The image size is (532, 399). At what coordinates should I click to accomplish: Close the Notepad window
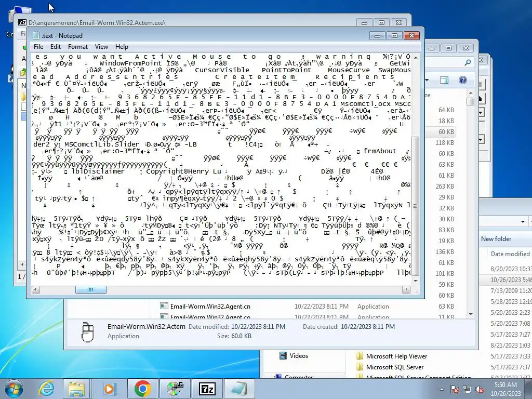(411, 36)
